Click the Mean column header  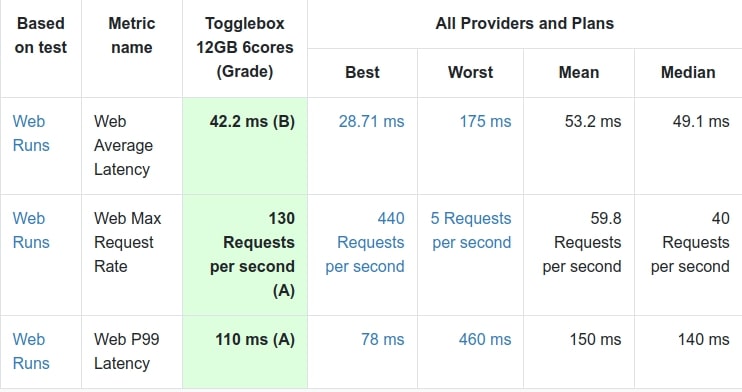579,72
